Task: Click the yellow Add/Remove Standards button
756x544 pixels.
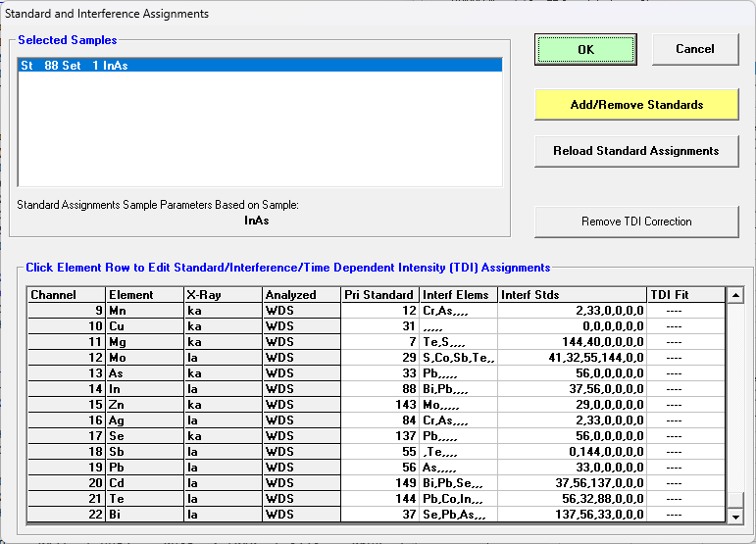Action: point(636,105)
